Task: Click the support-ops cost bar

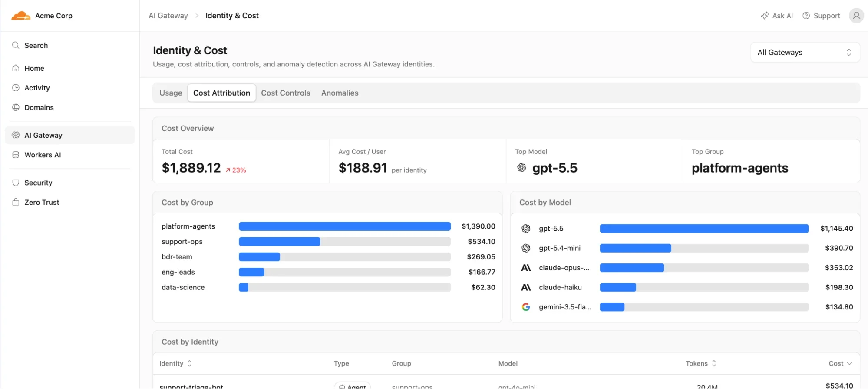Action: (345, 242)
